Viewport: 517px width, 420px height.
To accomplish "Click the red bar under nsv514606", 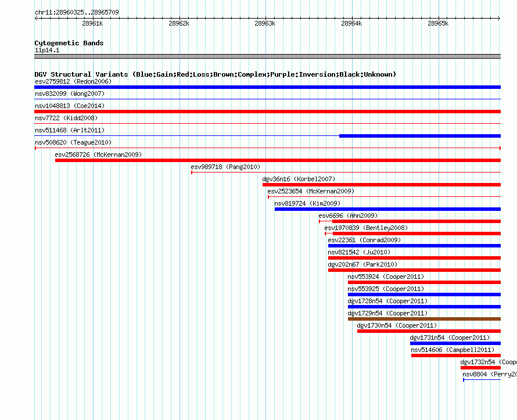I will (x=456, y=356).
